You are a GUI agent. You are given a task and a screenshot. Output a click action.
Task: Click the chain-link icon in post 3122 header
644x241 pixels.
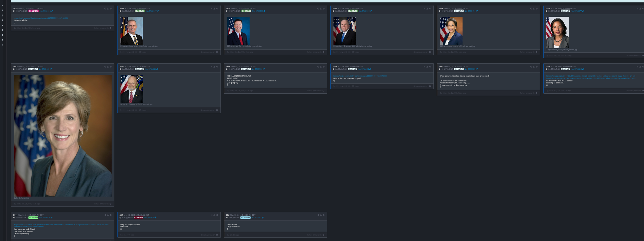pyautogui.click(x=158, y=11)
